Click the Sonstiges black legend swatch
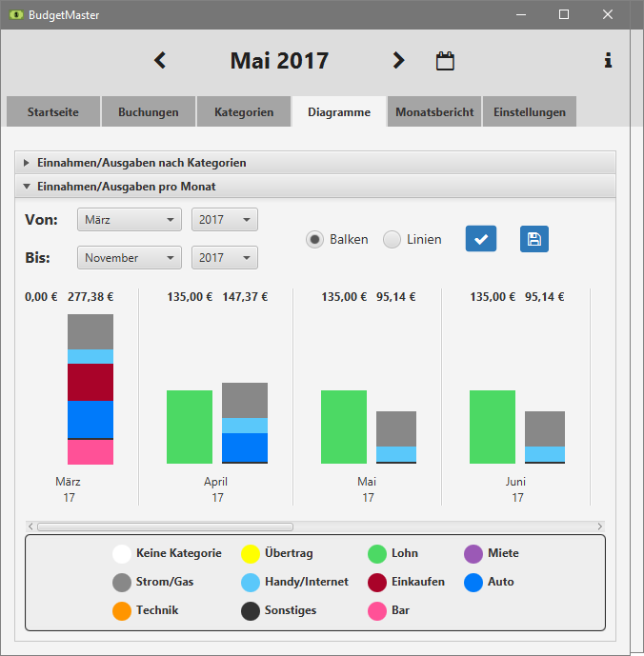 click(x=251, y=611)
